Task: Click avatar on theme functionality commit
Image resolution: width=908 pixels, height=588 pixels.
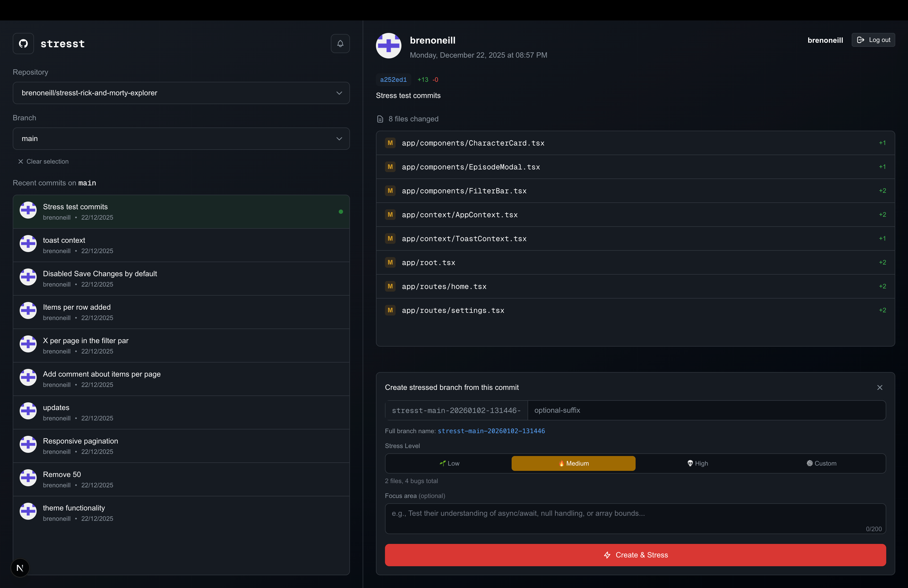Action: (28, 511)
